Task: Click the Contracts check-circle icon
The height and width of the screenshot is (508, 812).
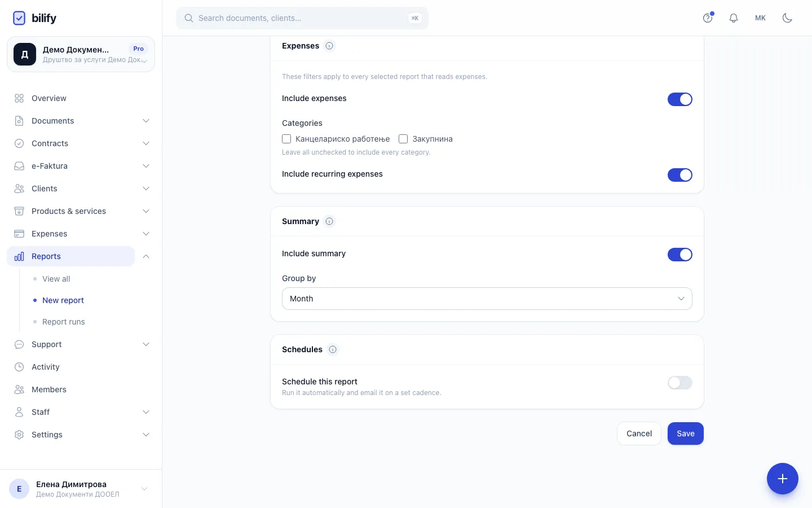Action: (x=19, y=143)
